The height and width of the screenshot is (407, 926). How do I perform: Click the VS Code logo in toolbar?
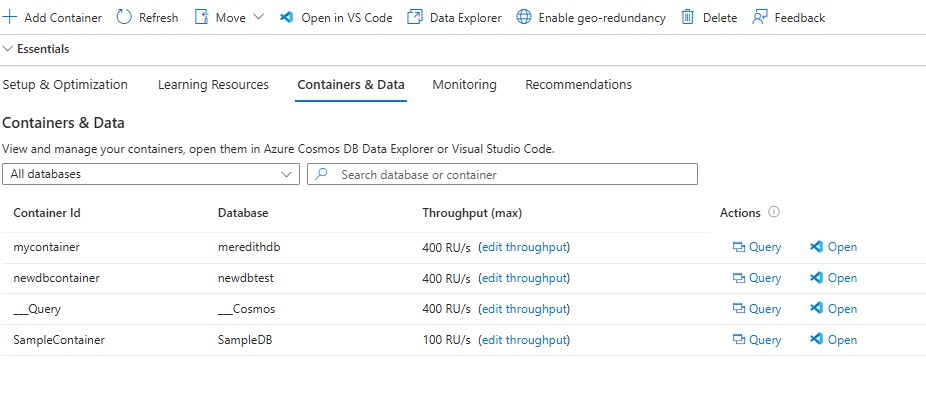(287, 17)
